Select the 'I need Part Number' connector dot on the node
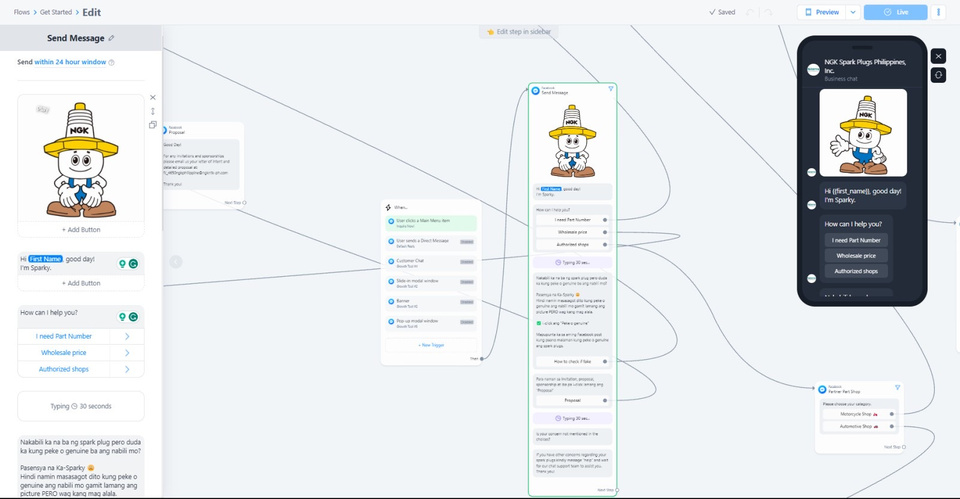Screen dimensions: 960x499 pyautogui.click(x=605, y=220)
